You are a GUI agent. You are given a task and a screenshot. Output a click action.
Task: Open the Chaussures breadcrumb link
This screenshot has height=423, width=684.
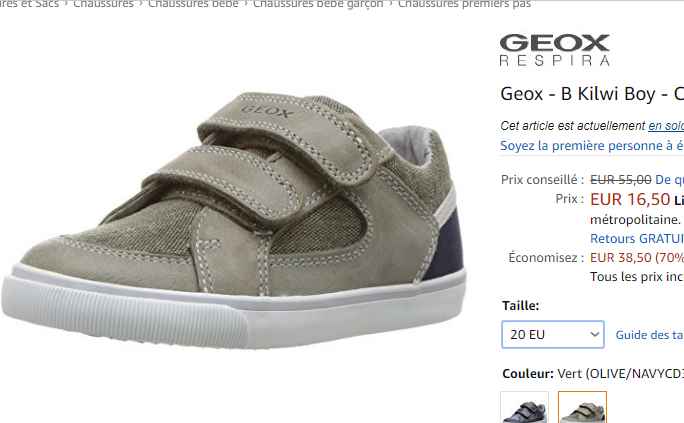coord(103,4)
